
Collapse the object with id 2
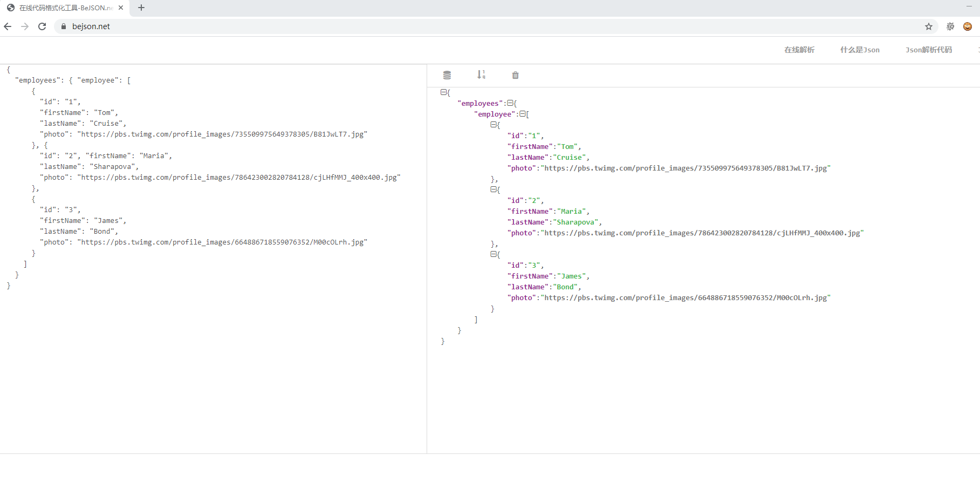[494, 189]
